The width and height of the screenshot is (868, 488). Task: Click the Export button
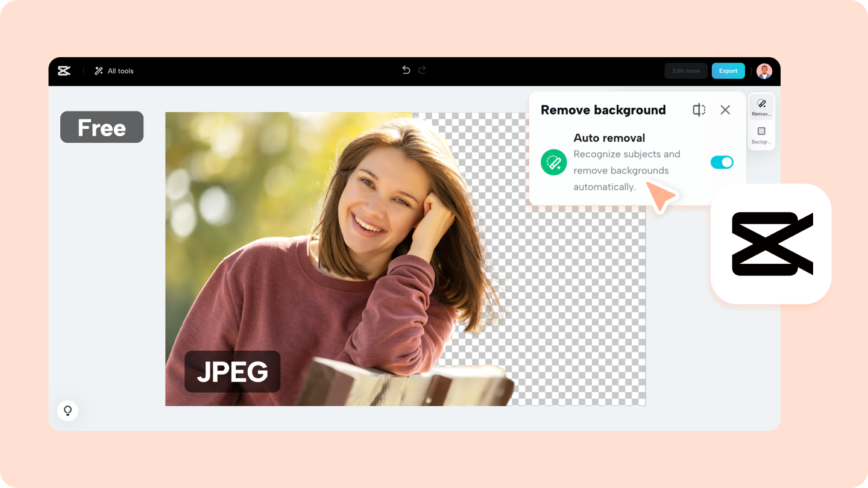[728, 70]
